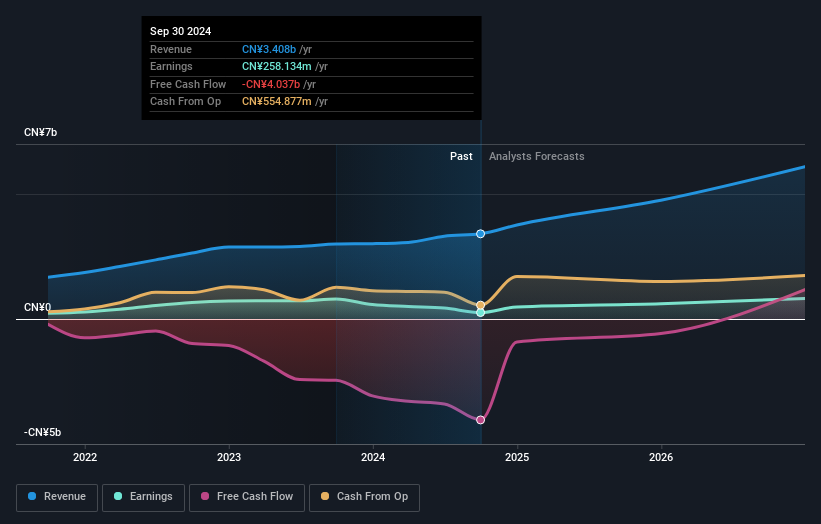Click the Cash From Op label in tooltip

coord(185,102)
